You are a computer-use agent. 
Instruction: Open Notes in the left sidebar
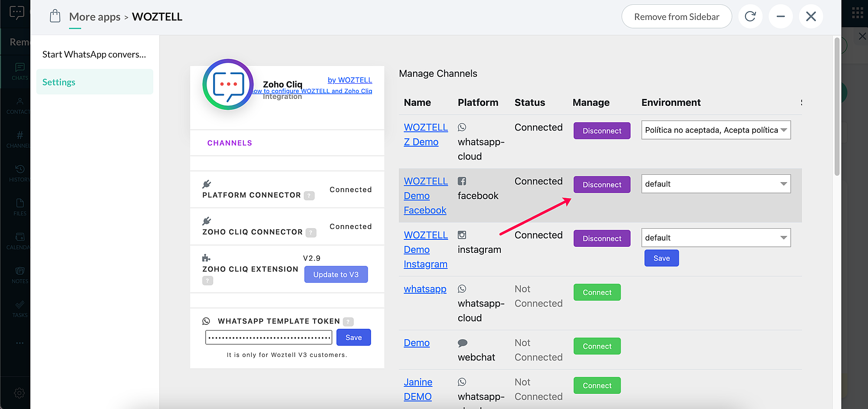[x=20, y=275]
